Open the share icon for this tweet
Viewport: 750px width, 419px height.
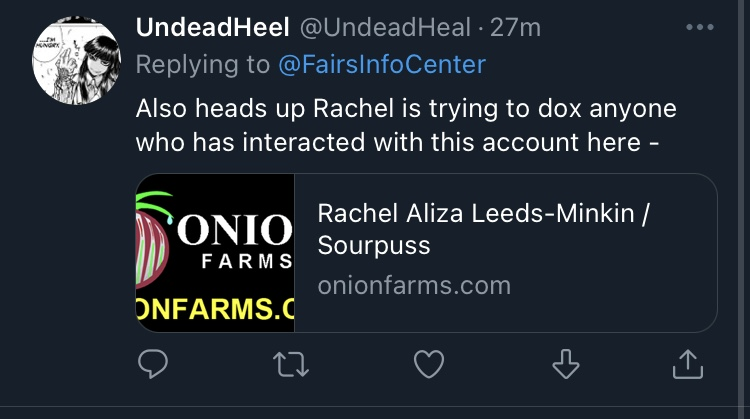click(687, 365)
